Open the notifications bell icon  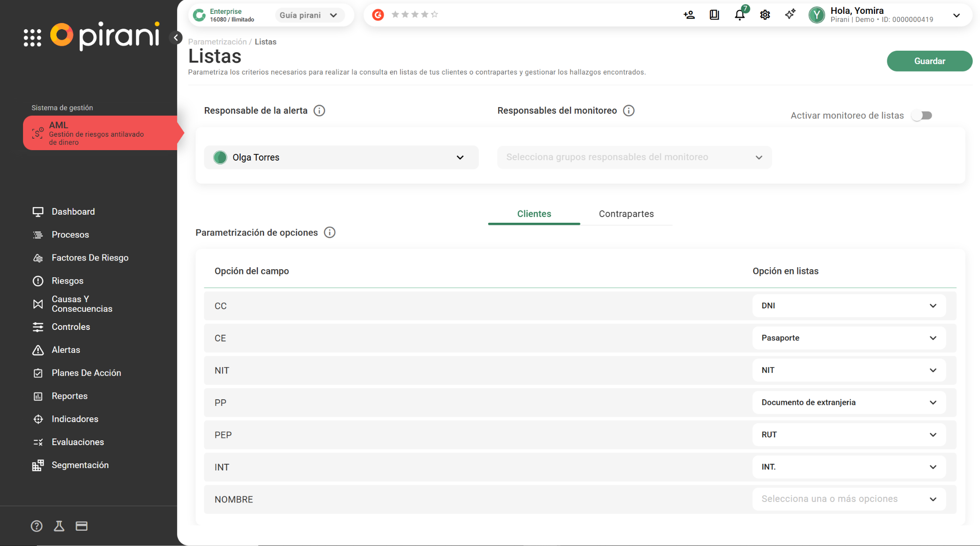739,15
